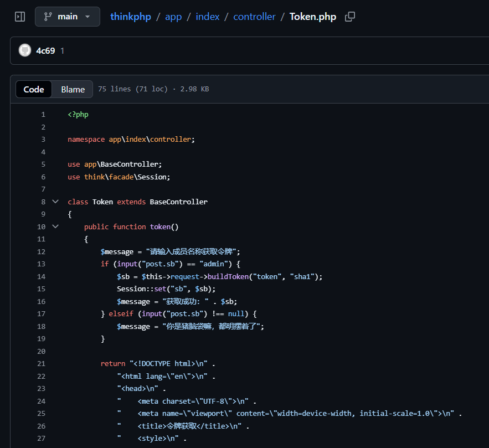Click line number 21 of the return statement

click(41, 364)
